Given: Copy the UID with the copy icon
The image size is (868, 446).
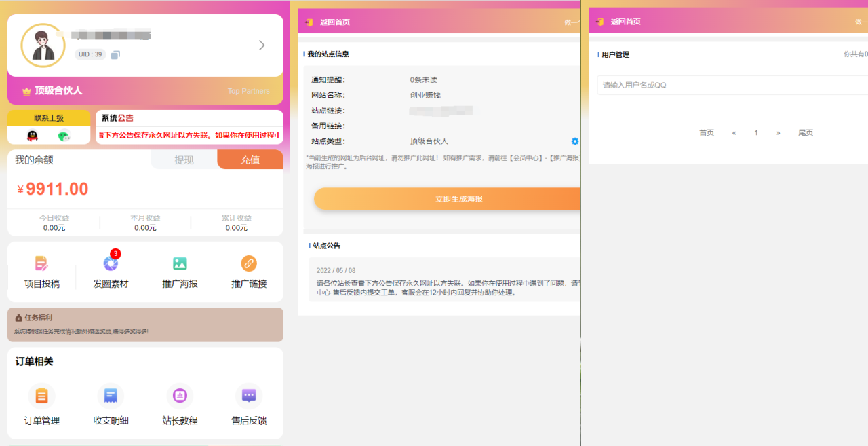Looking at the screenshot, I should (x=115, y=54).
